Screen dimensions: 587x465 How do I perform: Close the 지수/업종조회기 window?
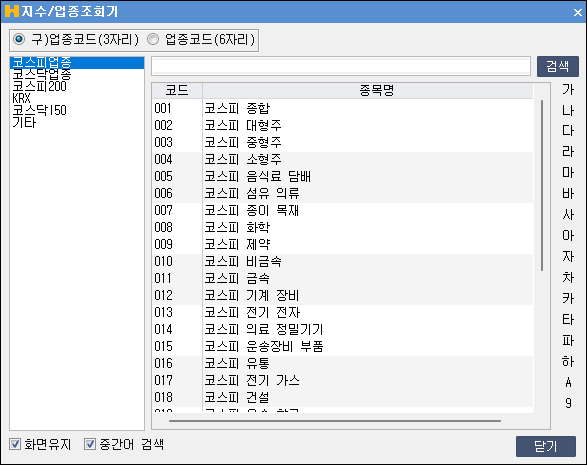[578, 12]
